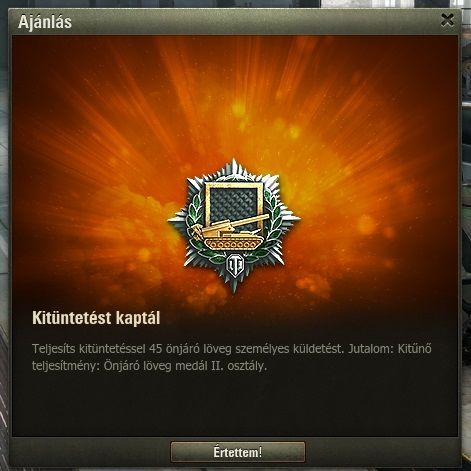Click the dialog title bar beside Ajánlás
This screenshot has width=471, height=471.
point(253,21)
